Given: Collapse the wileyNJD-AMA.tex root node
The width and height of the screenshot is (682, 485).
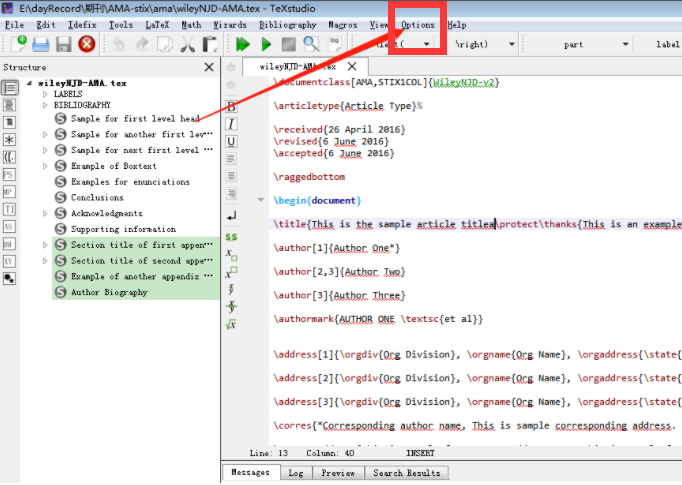Looking at the screenshot, I should 29,83.
